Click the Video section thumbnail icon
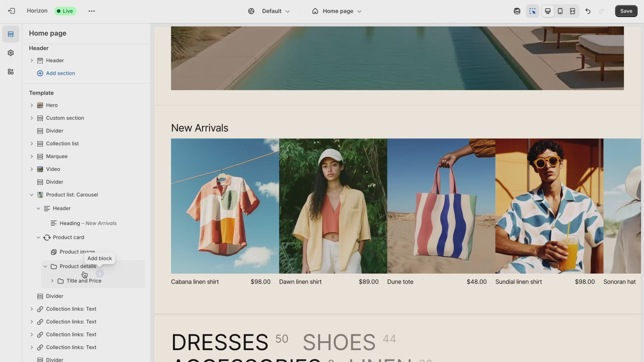Viewport: 644px width, 362px height. 40,169
